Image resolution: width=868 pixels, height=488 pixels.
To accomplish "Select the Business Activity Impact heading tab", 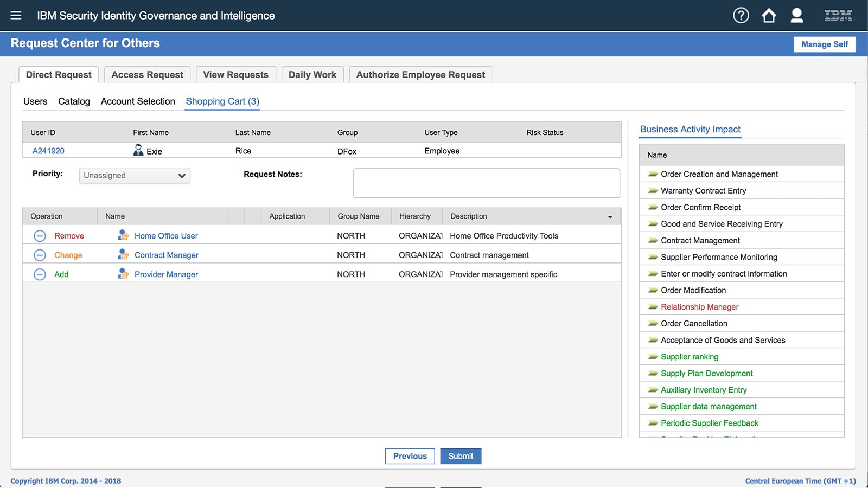I will click(690, 129).
